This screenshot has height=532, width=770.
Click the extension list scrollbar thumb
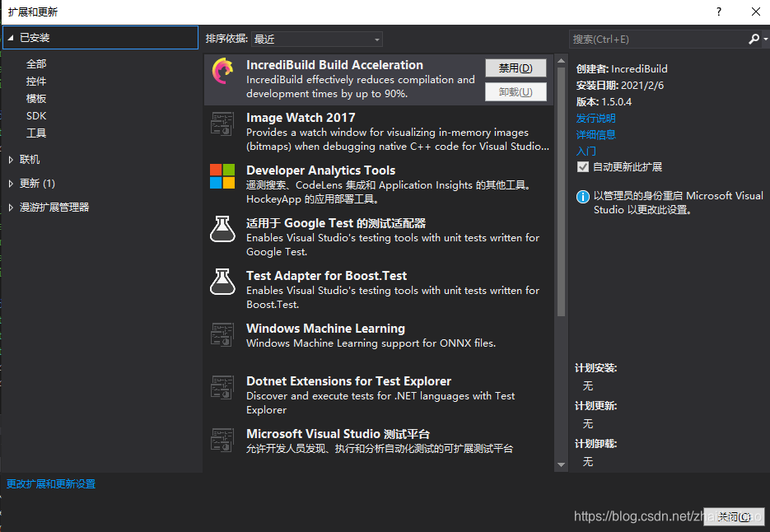pos(561,192)
